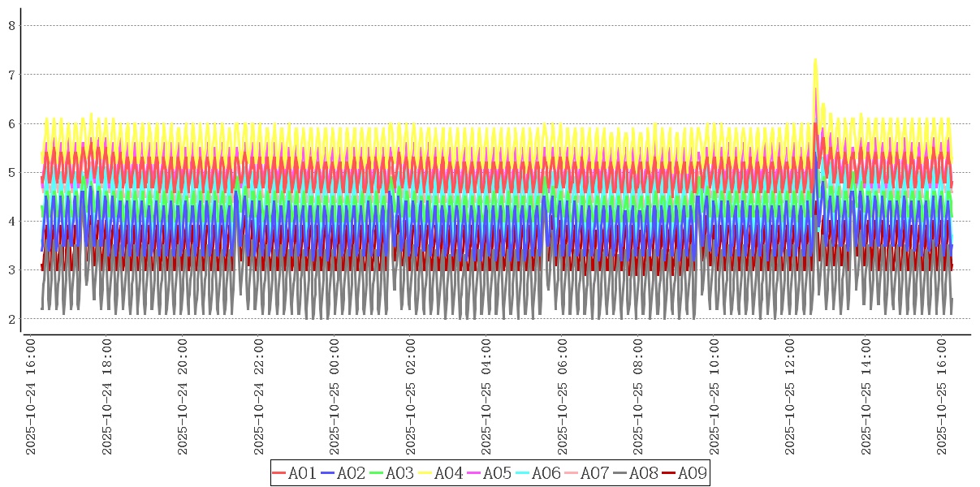The image size is (980, 487).
Task: Click the y-axis value 2 label
Action: tap(11, 319)
